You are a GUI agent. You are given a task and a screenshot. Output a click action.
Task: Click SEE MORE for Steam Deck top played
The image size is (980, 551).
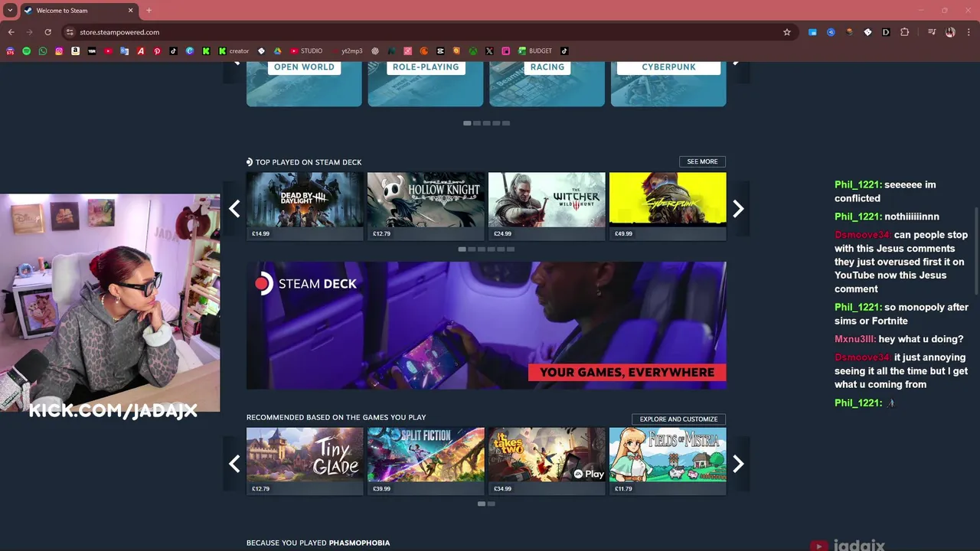[702, 161]
